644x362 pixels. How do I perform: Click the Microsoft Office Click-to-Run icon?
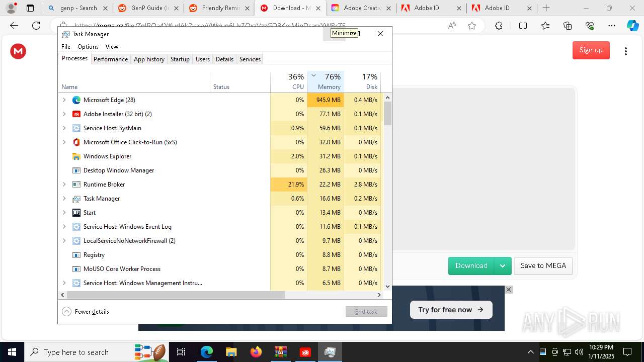(76, 142)
